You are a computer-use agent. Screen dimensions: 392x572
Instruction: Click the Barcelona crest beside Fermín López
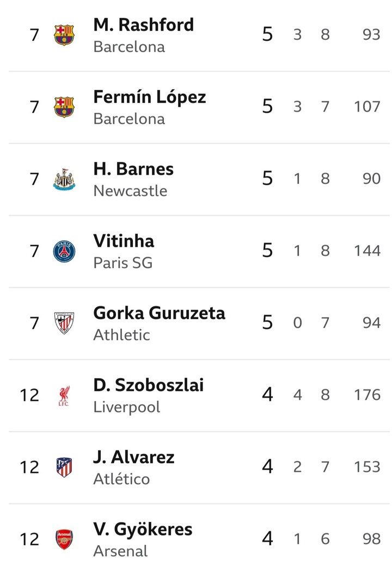coord(64,107)
